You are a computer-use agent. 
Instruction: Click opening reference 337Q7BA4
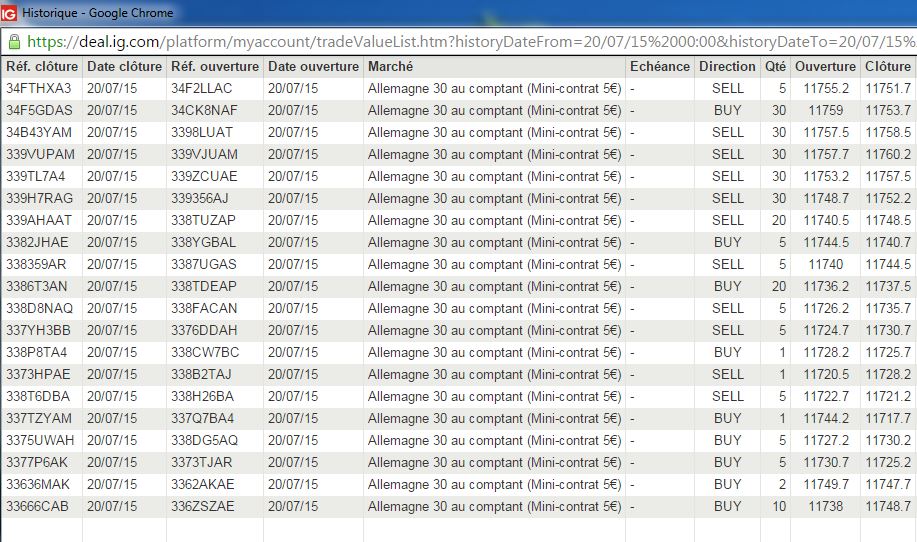point(202,418)
